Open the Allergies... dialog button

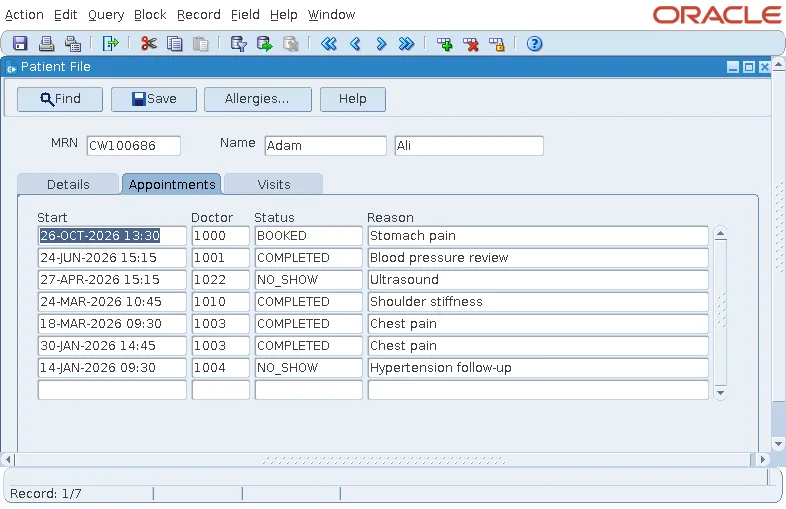point(258,99)
